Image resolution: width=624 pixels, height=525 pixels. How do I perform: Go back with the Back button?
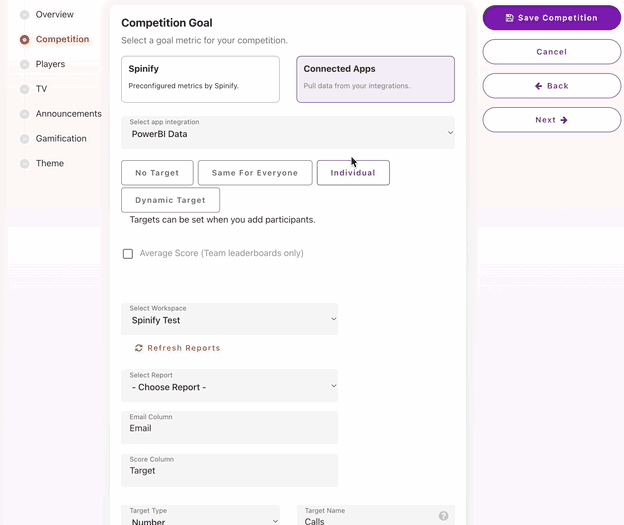[x=552, y=86]
